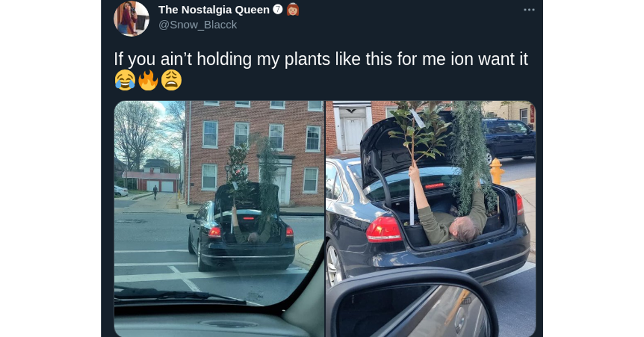The width and height of the screenshot is (644, 337).
Task: Open the three-dot more options menu
Action: pos(529,10)
